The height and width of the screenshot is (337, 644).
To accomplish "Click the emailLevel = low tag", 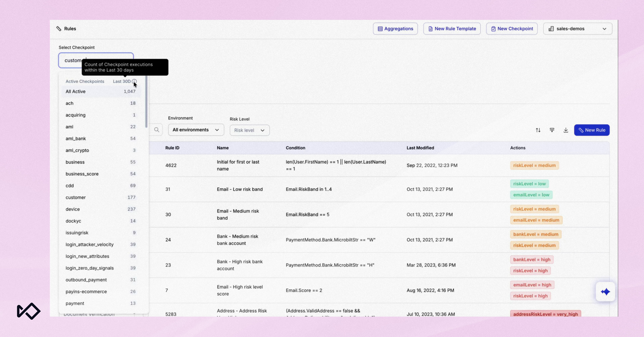I will [x=531, y=195].
